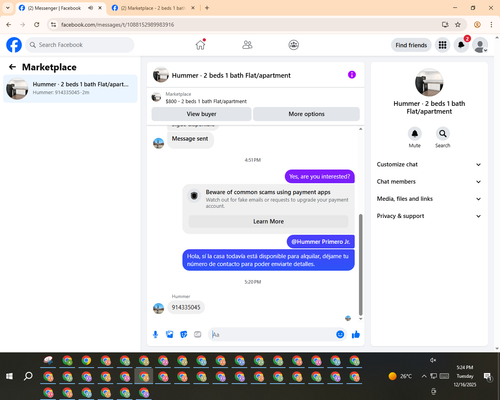
Task: Click the browser back arrow
Action: tap(9, 25)
